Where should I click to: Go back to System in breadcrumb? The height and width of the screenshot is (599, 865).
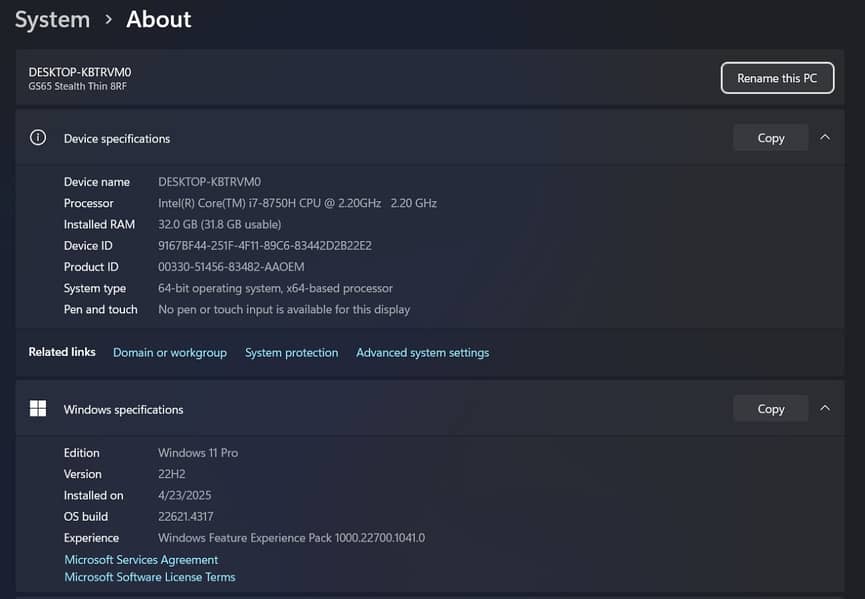52,20
